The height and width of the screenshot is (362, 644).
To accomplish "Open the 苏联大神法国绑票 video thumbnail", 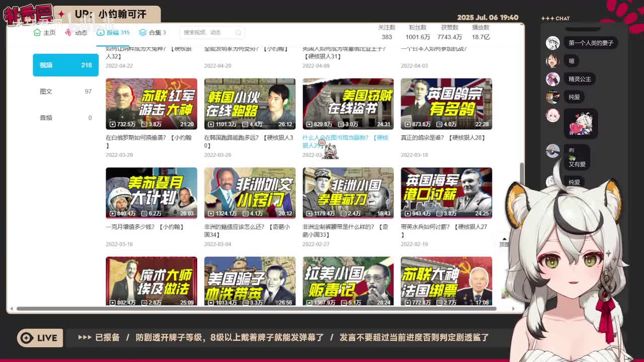I will tap(446, 281).
